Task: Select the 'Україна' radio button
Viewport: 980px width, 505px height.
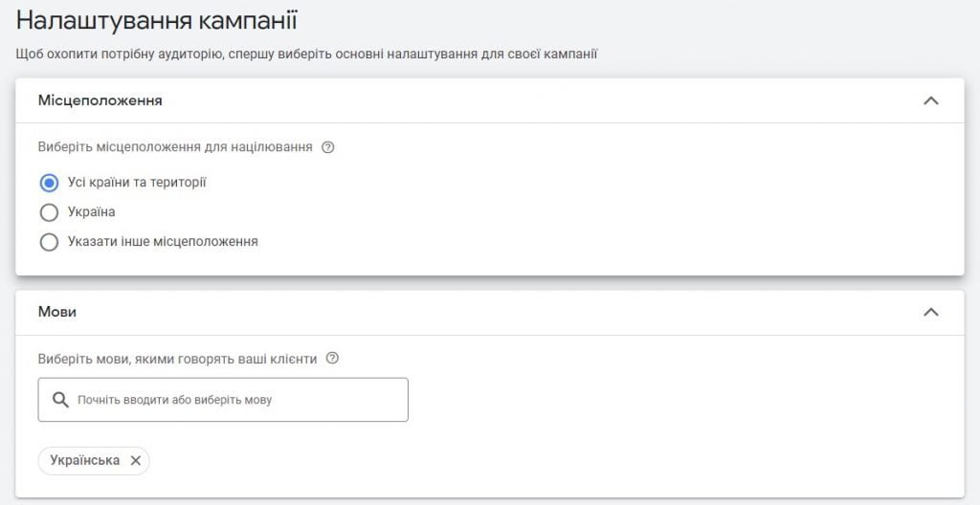Action: [49, 212]
